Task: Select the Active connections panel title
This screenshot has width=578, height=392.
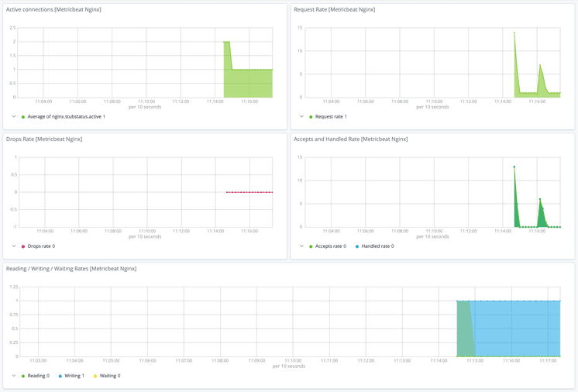Action: (x=53, y=9)
